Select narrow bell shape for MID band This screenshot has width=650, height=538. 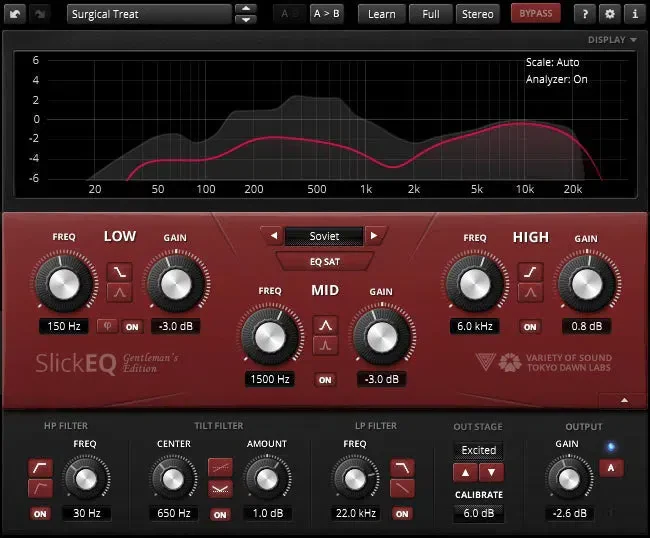coord(325,345)
